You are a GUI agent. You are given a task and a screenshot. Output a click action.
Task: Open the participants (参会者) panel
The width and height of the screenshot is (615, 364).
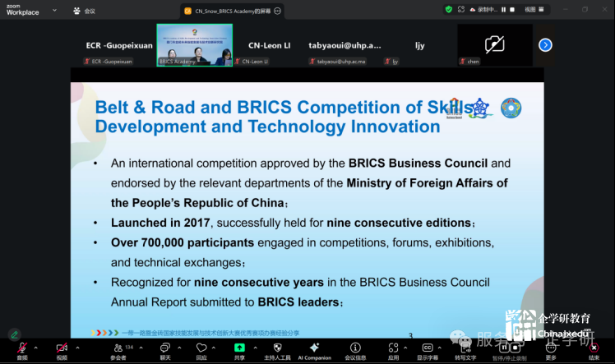coord(118,348)
